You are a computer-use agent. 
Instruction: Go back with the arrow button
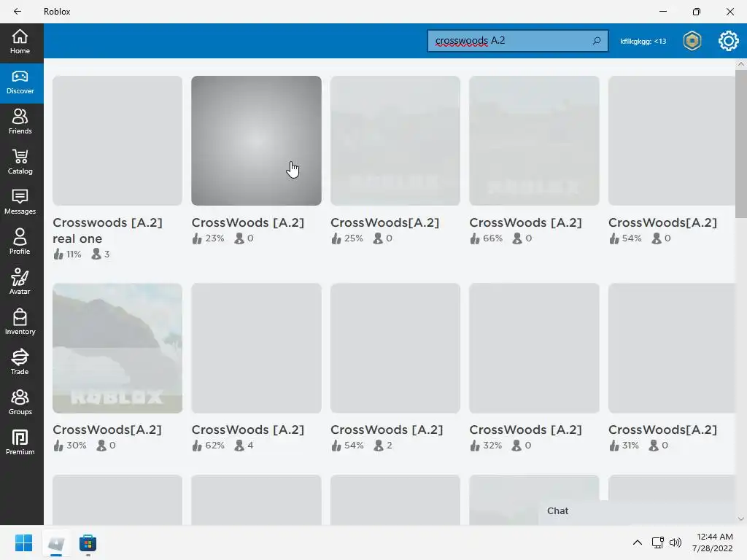coord(18,12)
